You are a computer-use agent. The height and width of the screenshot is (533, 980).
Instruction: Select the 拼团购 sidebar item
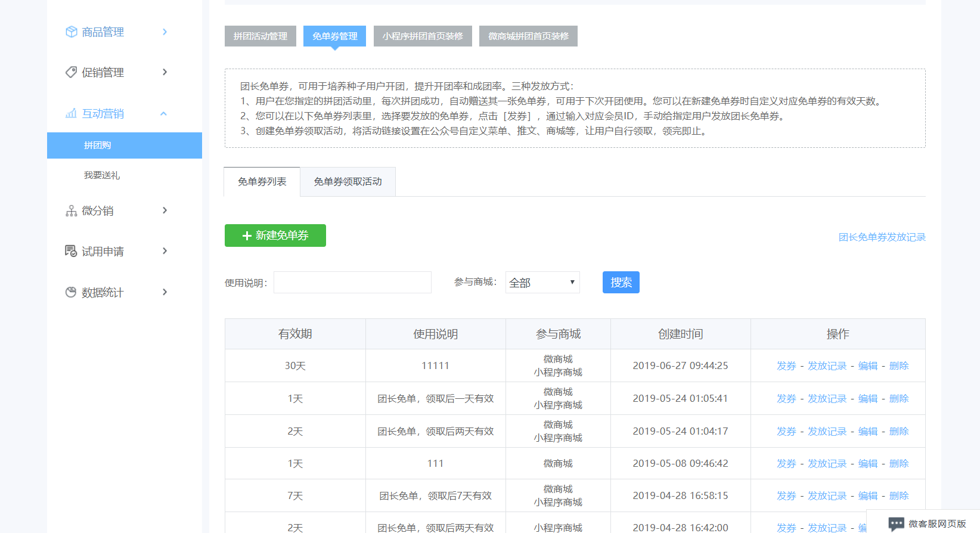125,145
